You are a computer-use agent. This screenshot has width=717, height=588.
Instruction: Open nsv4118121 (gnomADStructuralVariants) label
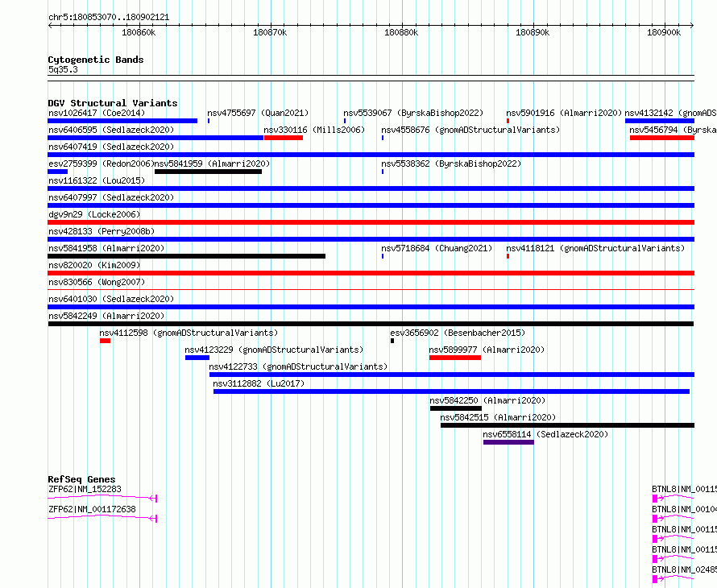[595, 248]
